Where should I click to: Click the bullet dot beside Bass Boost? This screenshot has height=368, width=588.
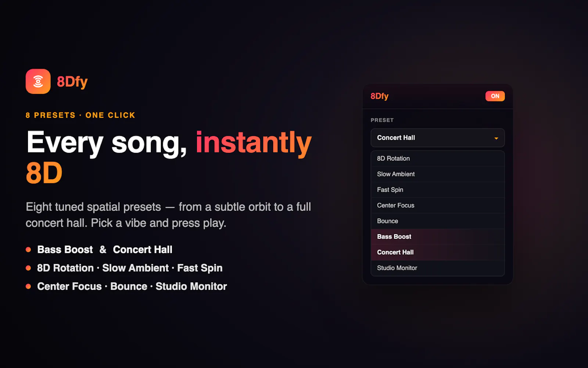point(28,250)
